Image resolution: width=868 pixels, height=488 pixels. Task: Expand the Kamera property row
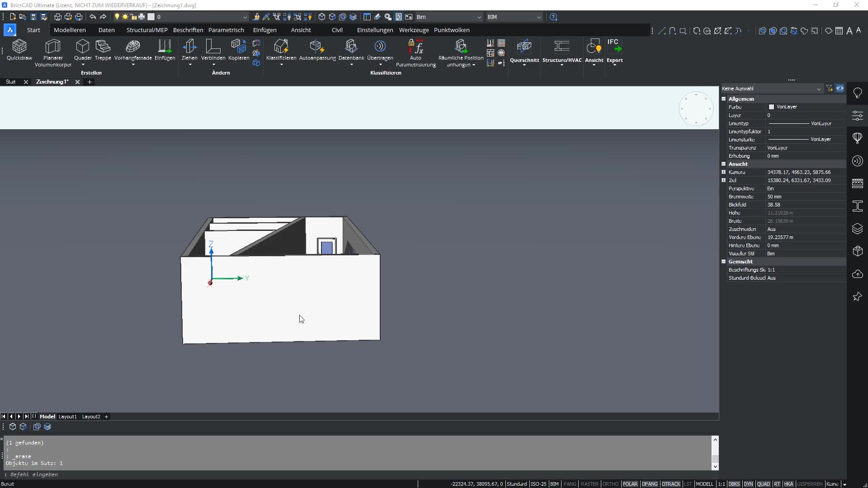[x=723, y=172]
